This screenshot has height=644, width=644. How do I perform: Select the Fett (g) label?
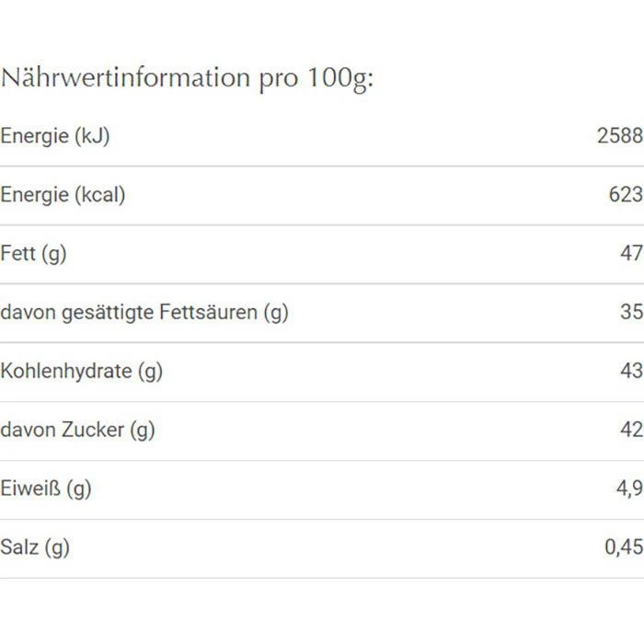33,253
